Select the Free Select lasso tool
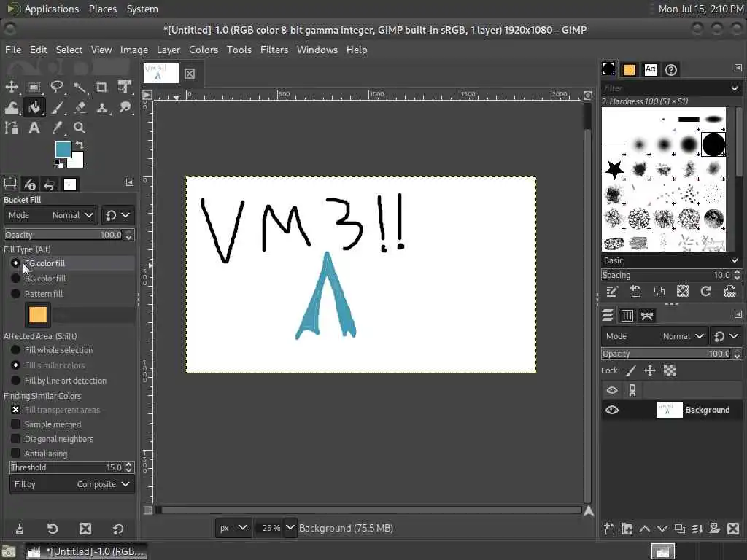This screenshot has height=560, width=747. point(57,87)
